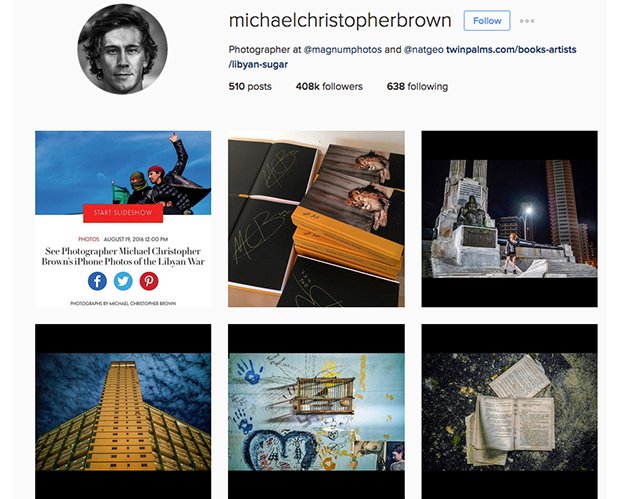Click the red START SLIDESHOW button
Image resolution: width=632 pixels, height=499 pixels.
pyautogui.click(x=123, y=213)
